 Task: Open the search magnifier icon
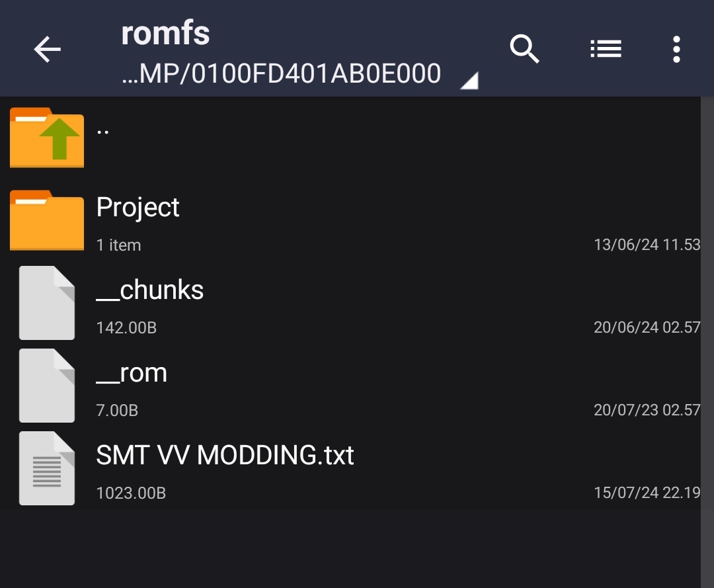524,49
